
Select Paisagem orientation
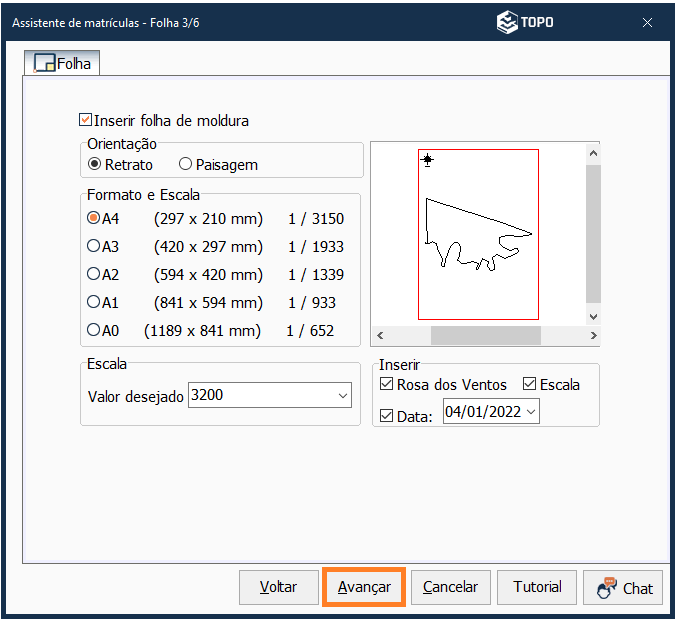tap(186, 165)
